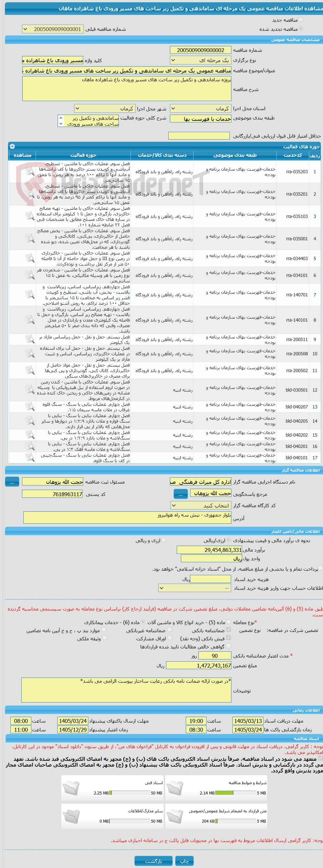
Task: Click the بازگشت button
Action: point(154,861)
